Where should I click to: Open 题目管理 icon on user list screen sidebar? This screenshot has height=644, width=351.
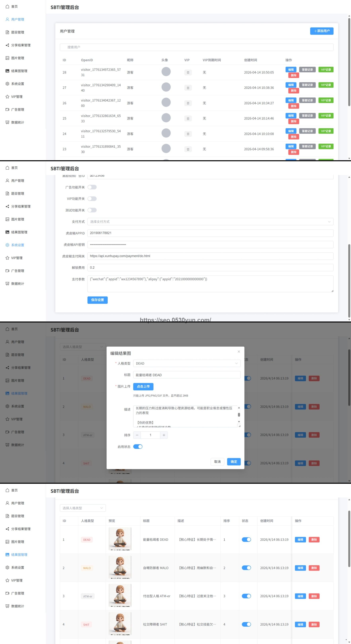8,32
